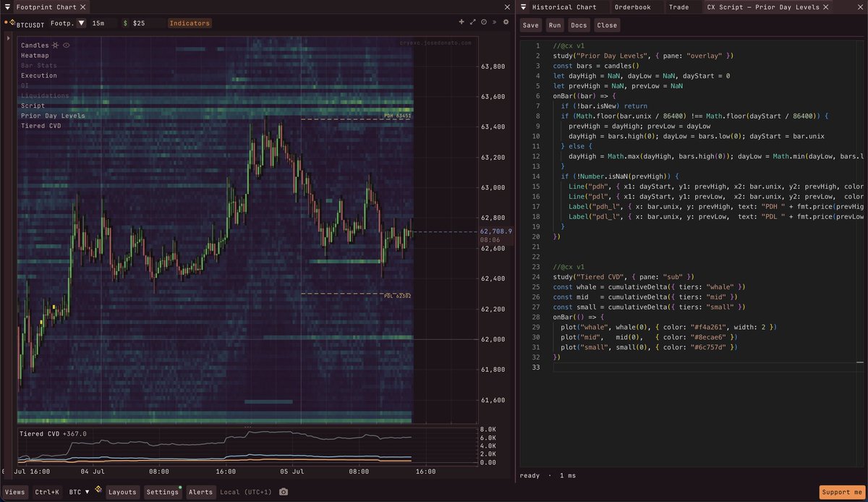Click the study("Tiered CVD") code line
Screen dimensions: 868x502
624,276
